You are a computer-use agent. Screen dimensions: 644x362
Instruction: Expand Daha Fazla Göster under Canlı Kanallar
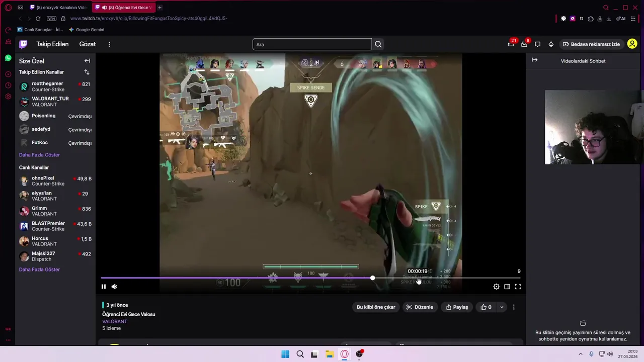[x=39, y=269]
